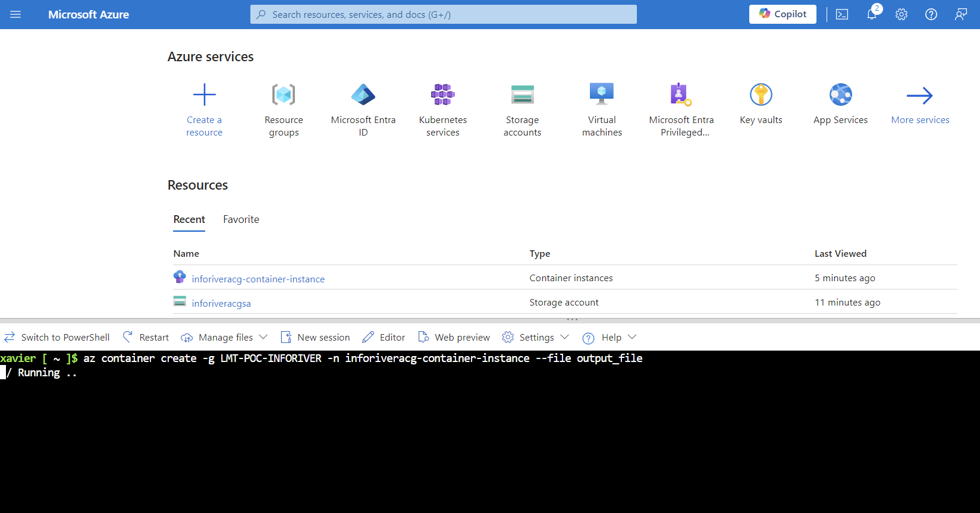Click the Cloud Shell pane resize handle
Screen dimensions: 980x513
[572, 320]
